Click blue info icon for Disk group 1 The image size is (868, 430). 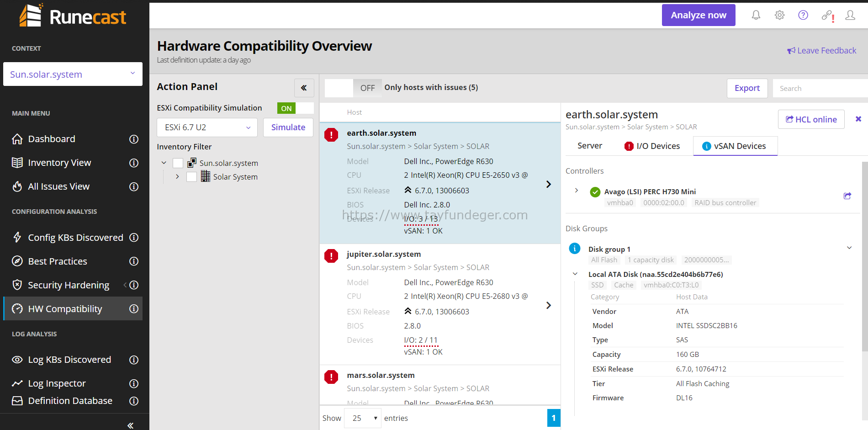[x=575, y=248]
